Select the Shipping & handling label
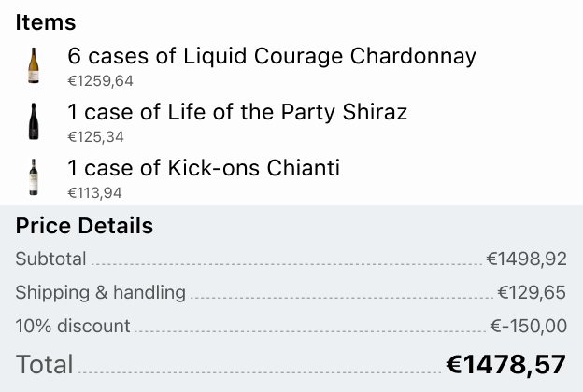The width and height of the screenshot is (583, 392). 100,292
